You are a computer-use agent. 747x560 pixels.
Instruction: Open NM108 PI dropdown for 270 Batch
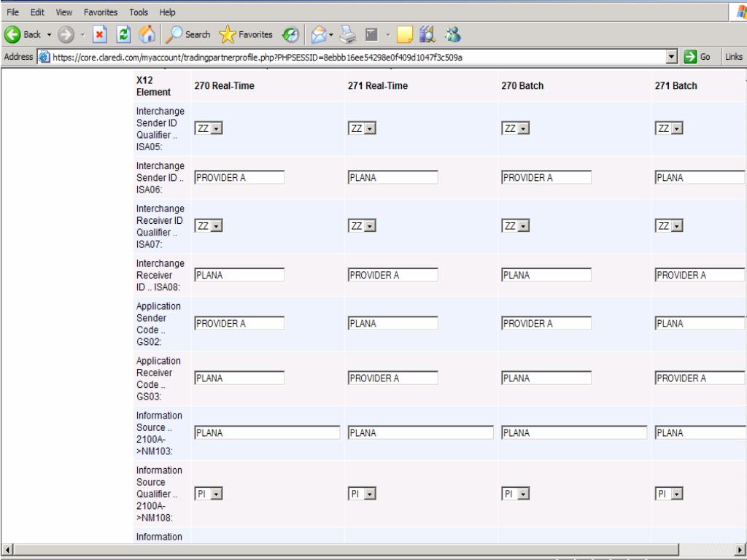(x=523, y=494)
